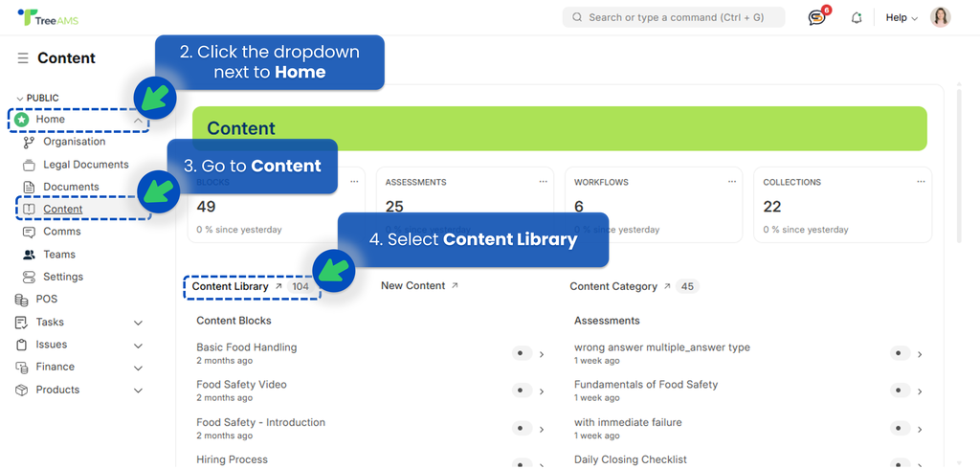Select Content in the sidebar menu
This screenshot has height=469, width=980.
tap(63, 210)
